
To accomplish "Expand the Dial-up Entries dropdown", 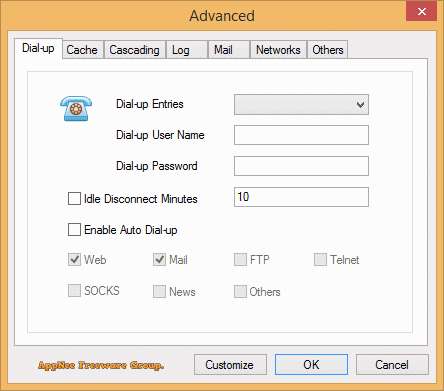I will pyautogui.click(x=301, y=105).
